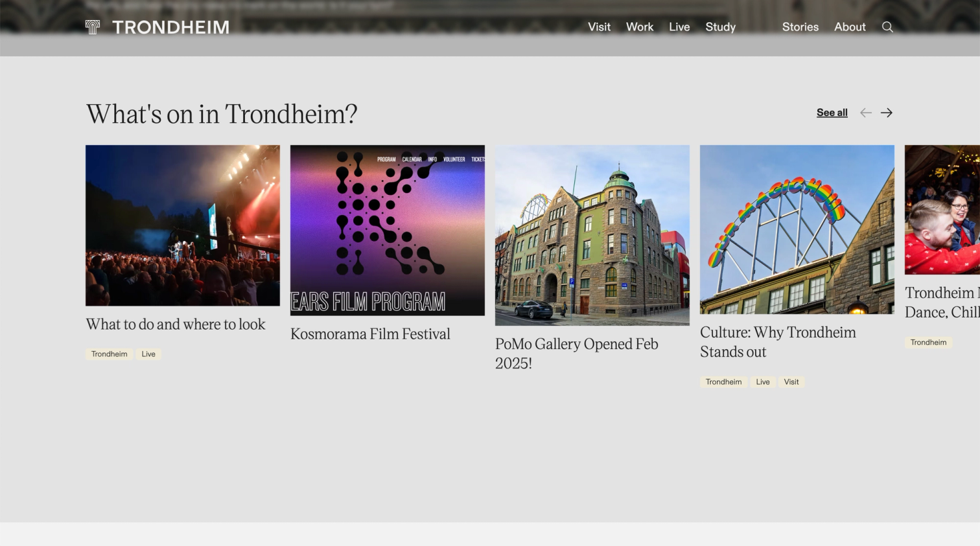Open the Study menu
Screen dimensions: 980x546
pos(720,27)
